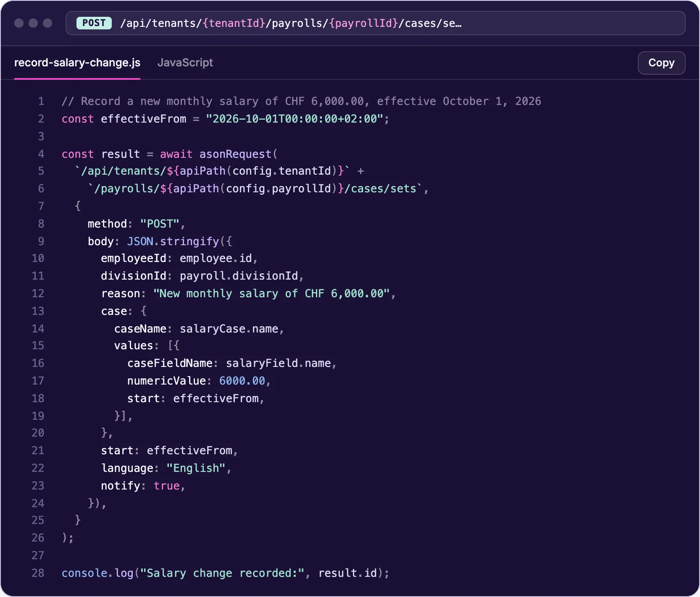
Task: Click the {tenantId} placeholder in URL
Action: [x=234, y=23]
